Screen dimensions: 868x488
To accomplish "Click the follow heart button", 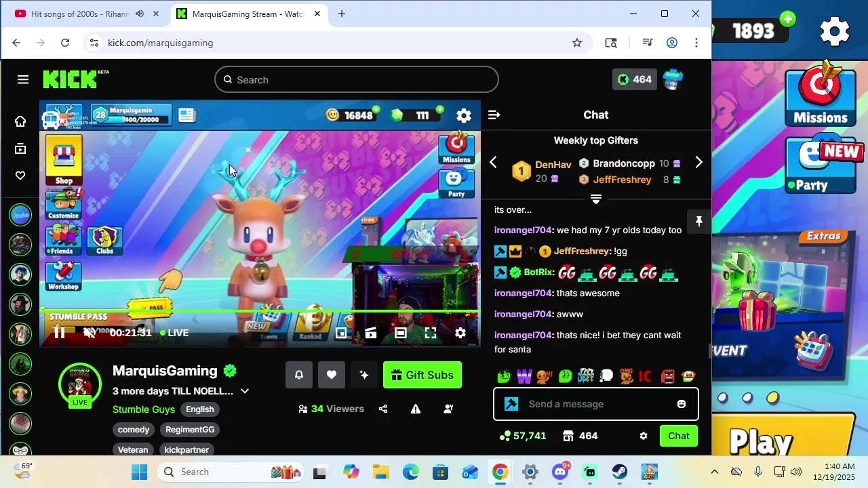I will coord(332,375).
